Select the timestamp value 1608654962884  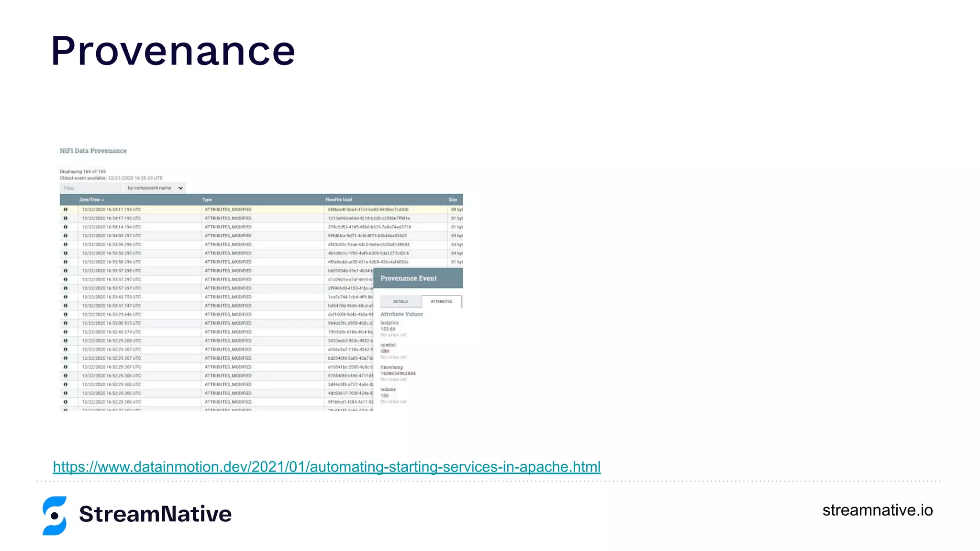(398, 374)
